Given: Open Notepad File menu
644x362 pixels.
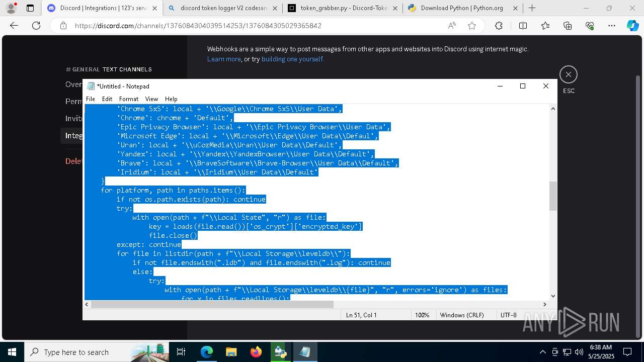Looking at the screenshot, I should point(91,99).
